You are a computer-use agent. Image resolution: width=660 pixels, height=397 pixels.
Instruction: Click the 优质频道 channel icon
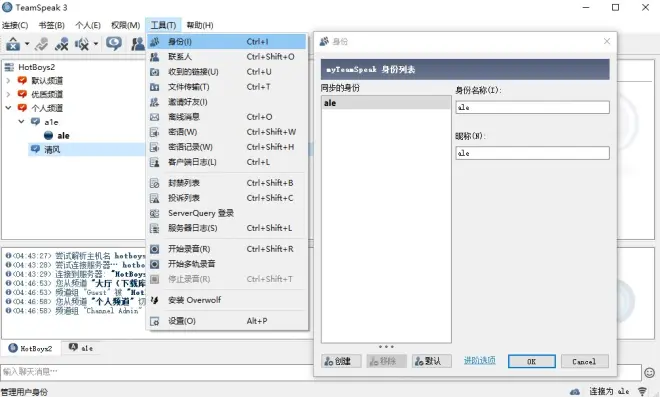(x=22, y=94)
